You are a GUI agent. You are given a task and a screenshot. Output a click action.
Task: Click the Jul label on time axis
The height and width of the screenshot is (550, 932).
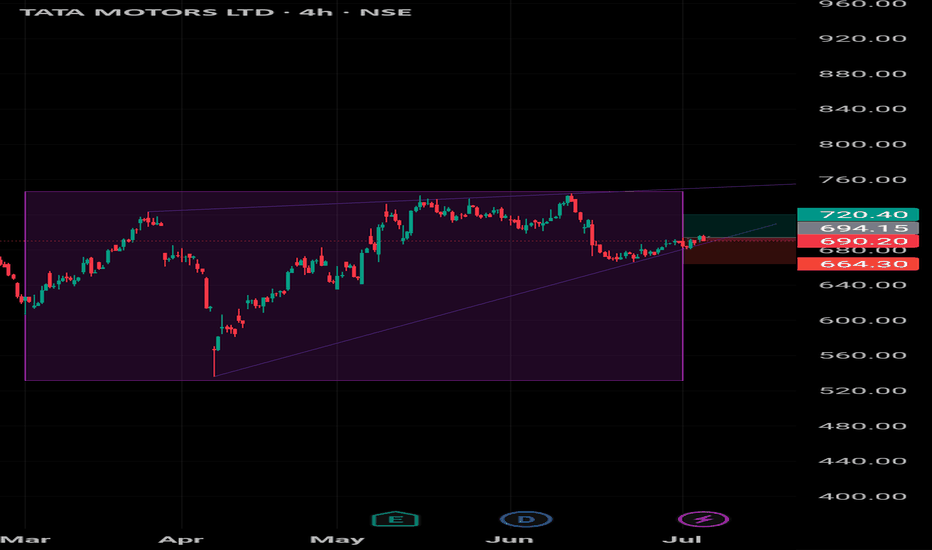pyautogui.click(x=682, y=540)
